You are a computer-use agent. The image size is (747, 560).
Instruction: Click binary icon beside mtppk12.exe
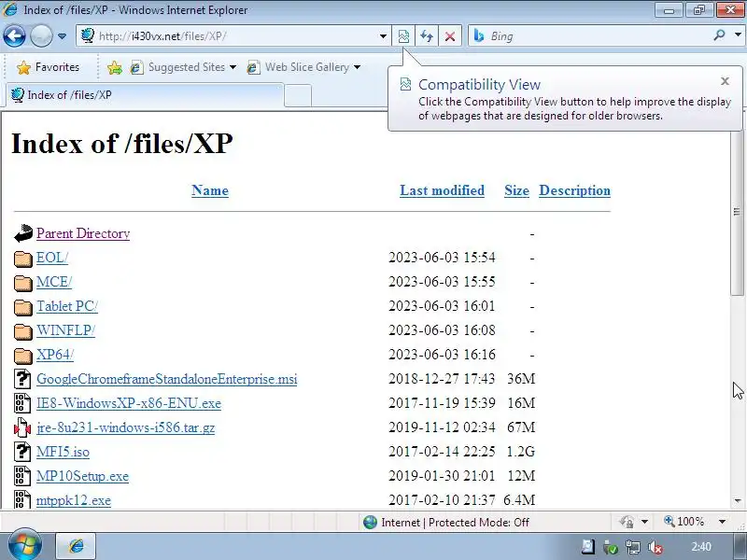click(22, 500)
